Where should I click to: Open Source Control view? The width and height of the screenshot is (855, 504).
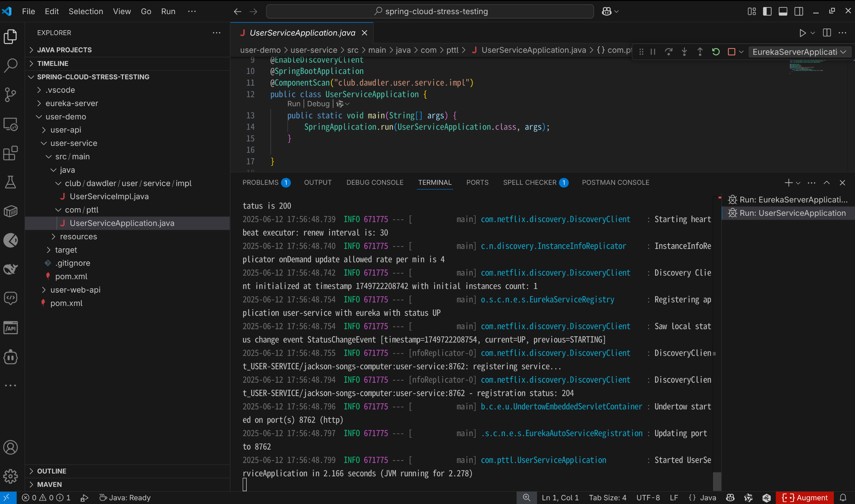[10, 95]
